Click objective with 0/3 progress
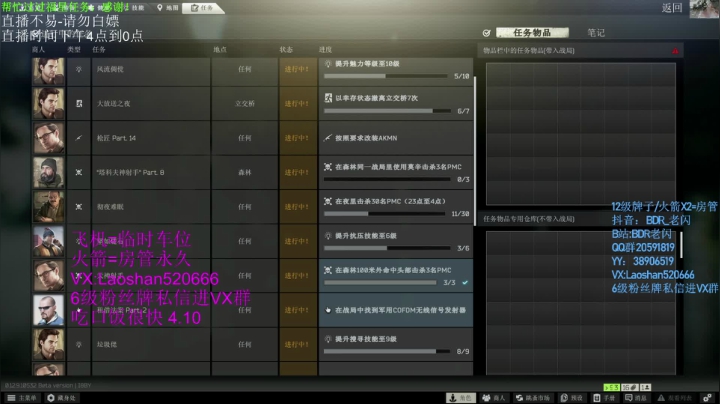Viewport: 720px width, 404px height. pyautogui.click(x=396, y=172)
